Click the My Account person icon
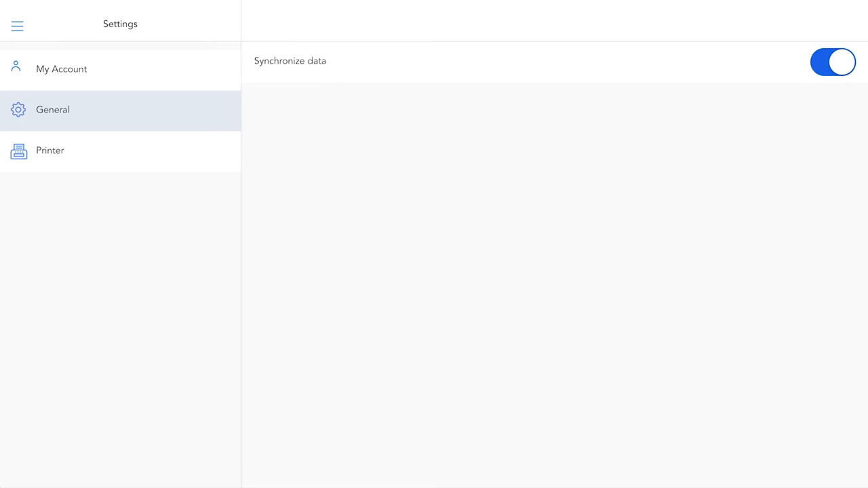This screenshot has height=488, width=868. 16,67
